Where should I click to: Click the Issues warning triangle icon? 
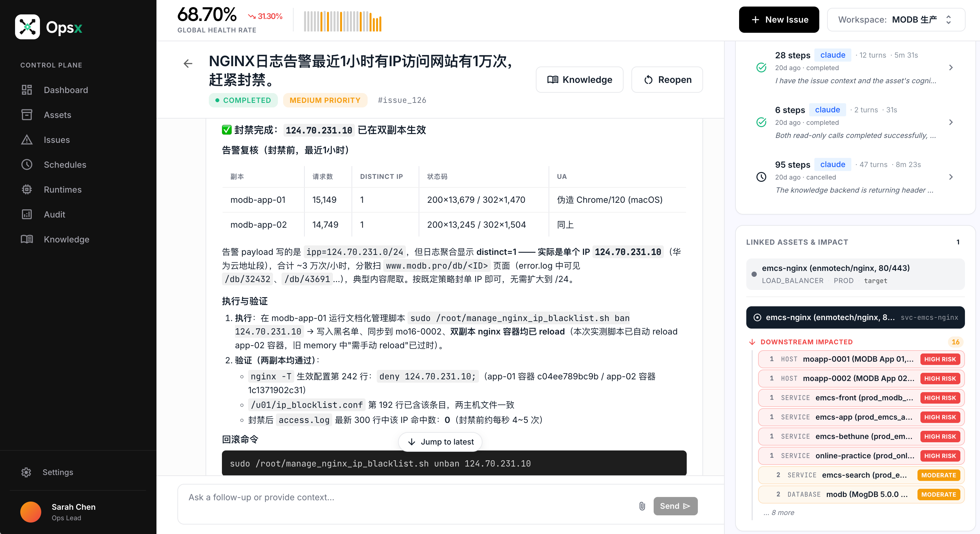coord(27,140)
